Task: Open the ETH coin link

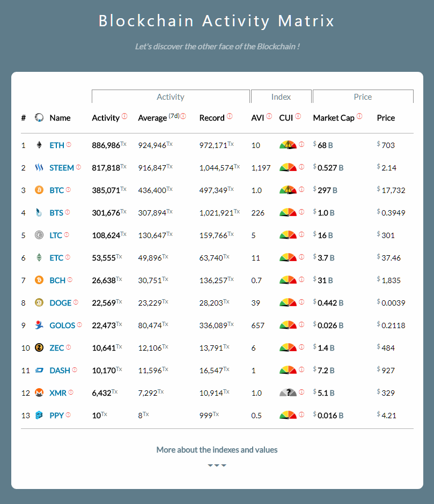Action: click(x=57, y=145)
